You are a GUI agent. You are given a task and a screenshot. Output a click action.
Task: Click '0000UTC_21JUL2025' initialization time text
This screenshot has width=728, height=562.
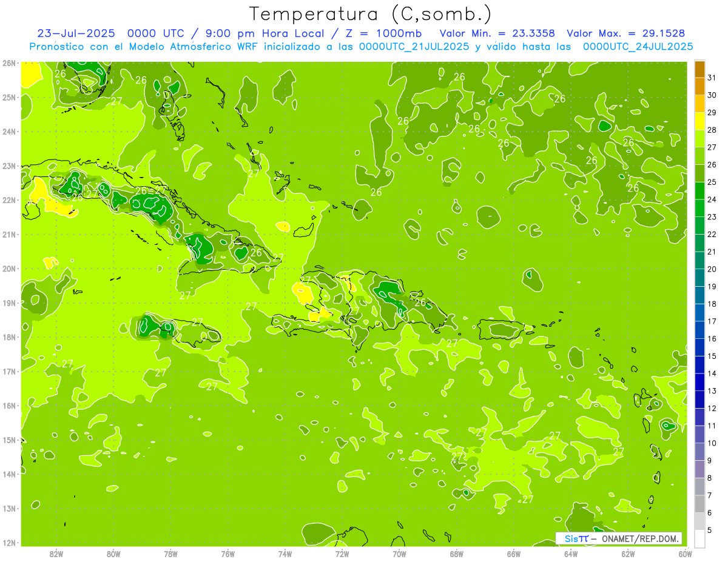[x=414, y=47]
